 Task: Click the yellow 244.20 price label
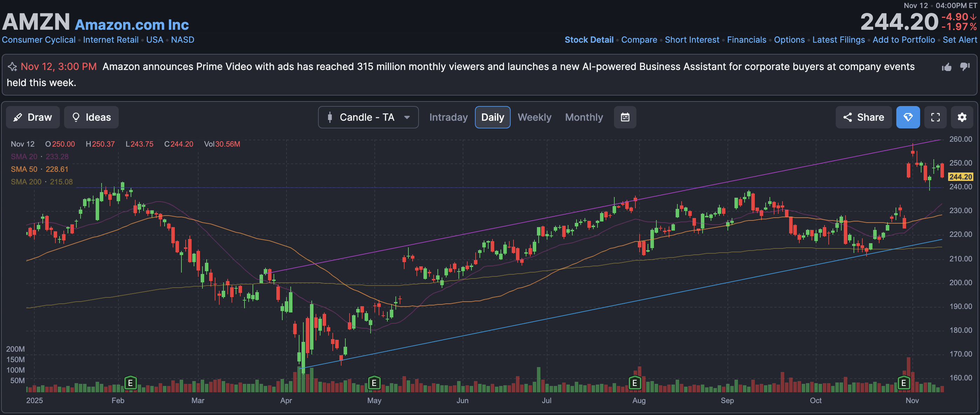click(x=960, y=177)
